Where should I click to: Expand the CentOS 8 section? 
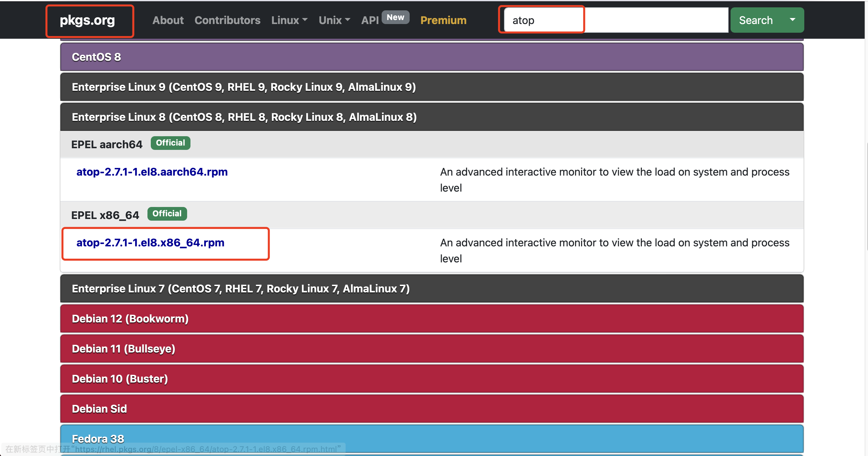[x=432, y=57]
